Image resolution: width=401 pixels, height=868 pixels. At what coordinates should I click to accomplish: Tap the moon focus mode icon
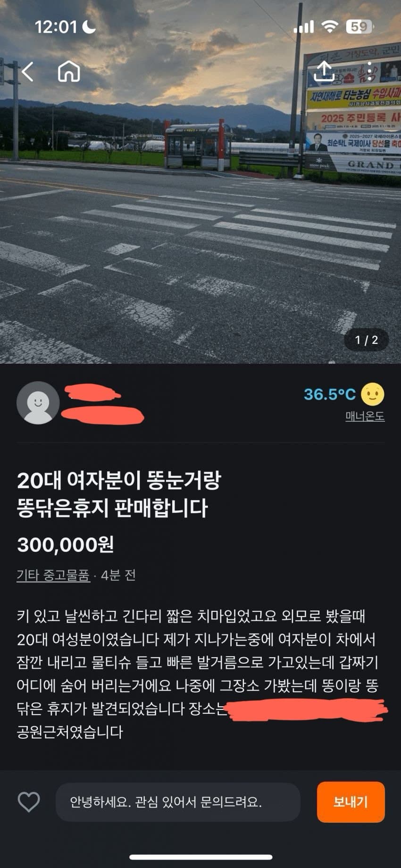[88, 27]
